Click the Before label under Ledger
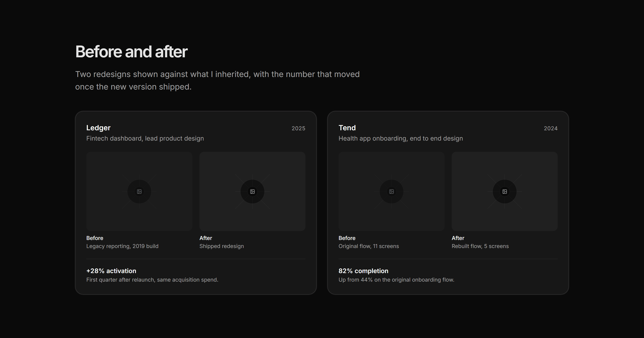This screenshot has width=644, height=338. click(95, 238)
